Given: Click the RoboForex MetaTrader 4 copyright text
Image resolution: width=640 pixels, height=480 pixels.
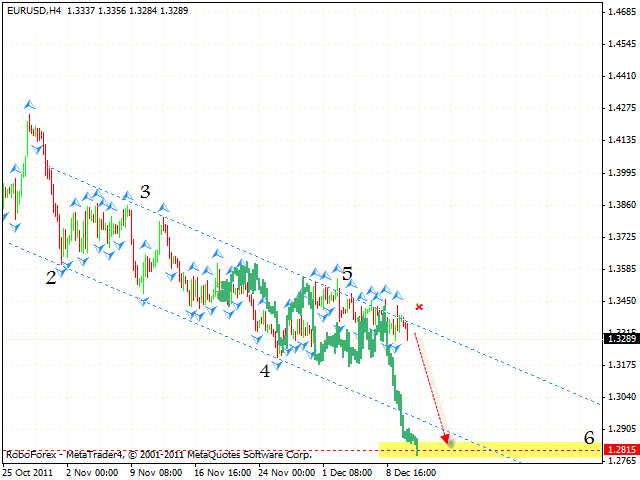Looking at the screenshot, I should 158,454.
